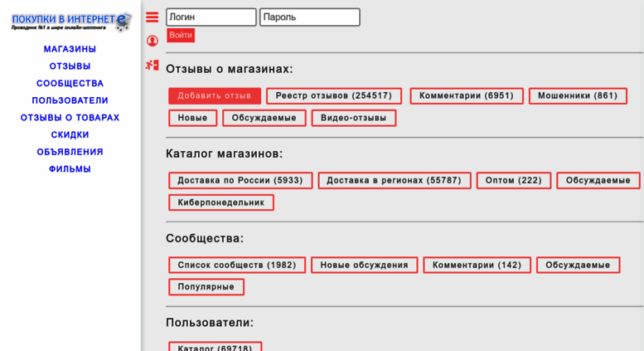Click the red user profile icon
Image resolution: width=644 pixels, height=351 pixels.
[x=153, y=41]
